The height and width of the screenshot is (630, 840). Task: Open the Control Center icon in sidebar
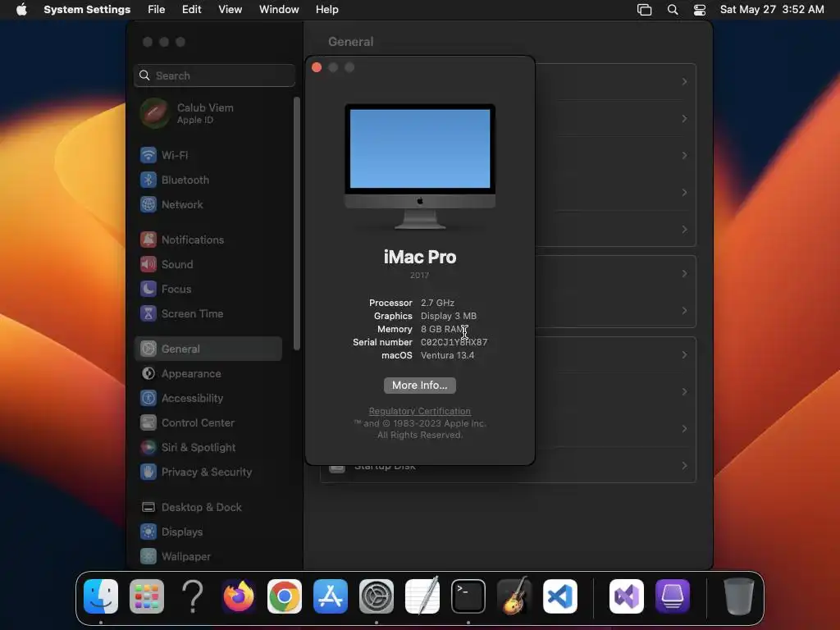(148, 423)
